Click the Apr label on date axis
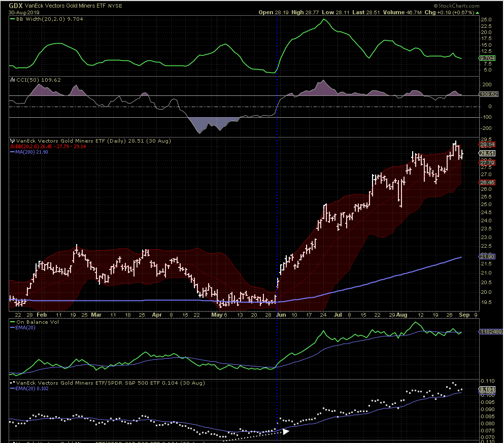 (x=156, y=315)
